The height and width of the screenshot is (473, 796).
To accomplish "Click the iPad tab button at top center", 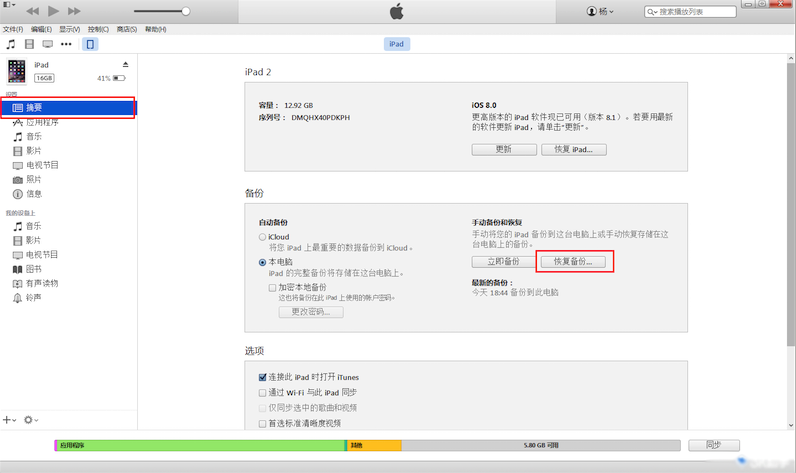I will pos(396,44).
